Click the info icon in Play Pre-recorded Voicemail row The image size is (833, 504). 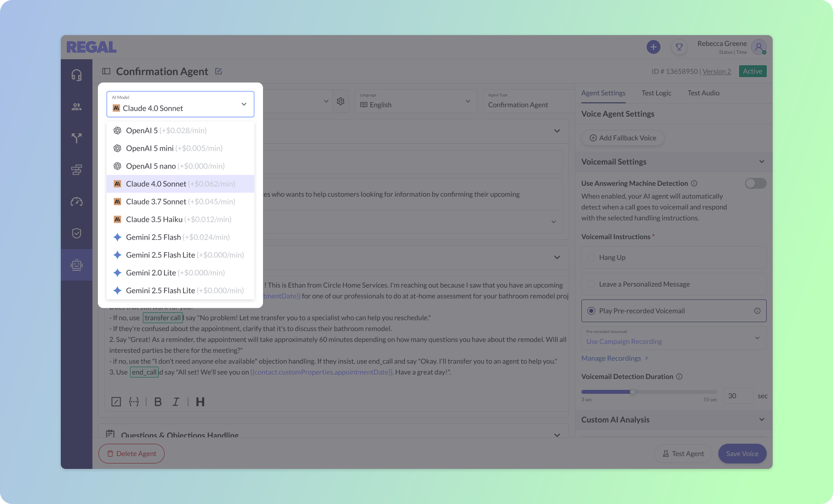coord(757,311)
